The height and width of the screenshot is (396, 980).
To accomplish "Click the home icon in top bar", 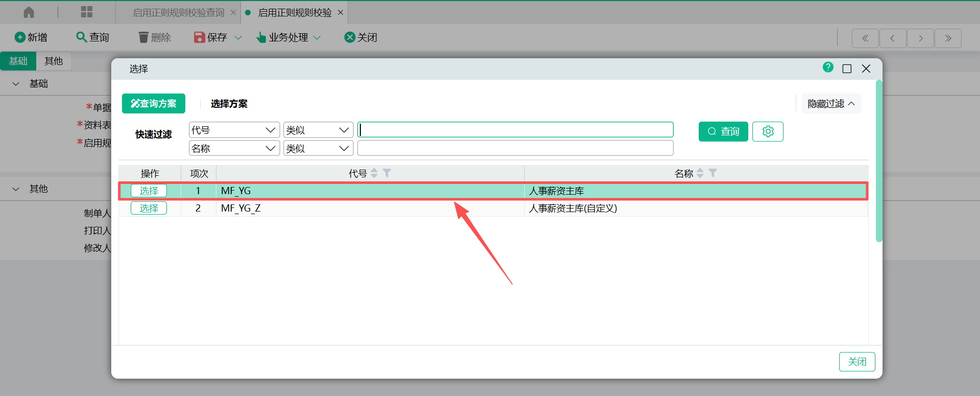I will (29, 12).
